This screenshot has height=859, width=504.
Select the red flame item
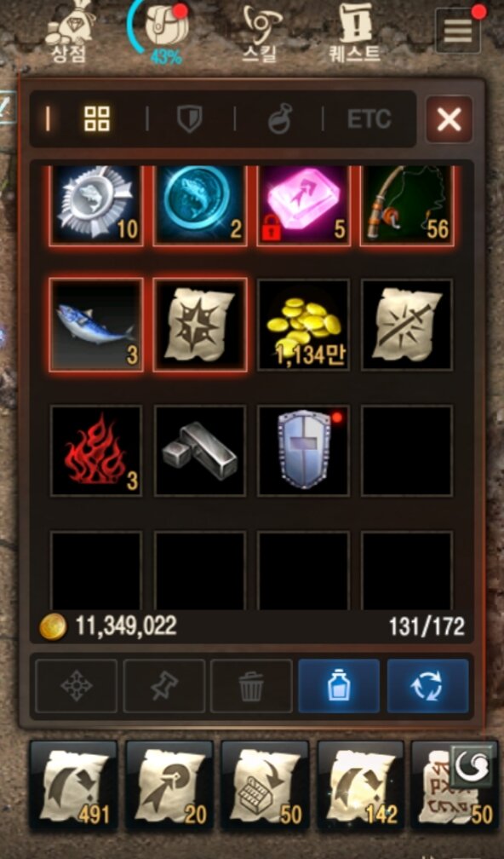[96, 450]
